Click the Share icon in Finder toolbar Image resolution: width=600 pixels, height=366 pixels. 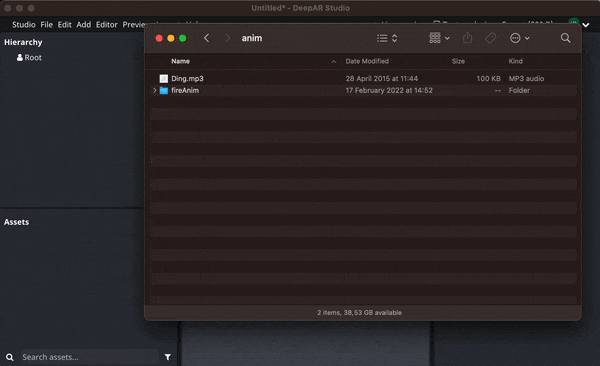coord(467,38)
